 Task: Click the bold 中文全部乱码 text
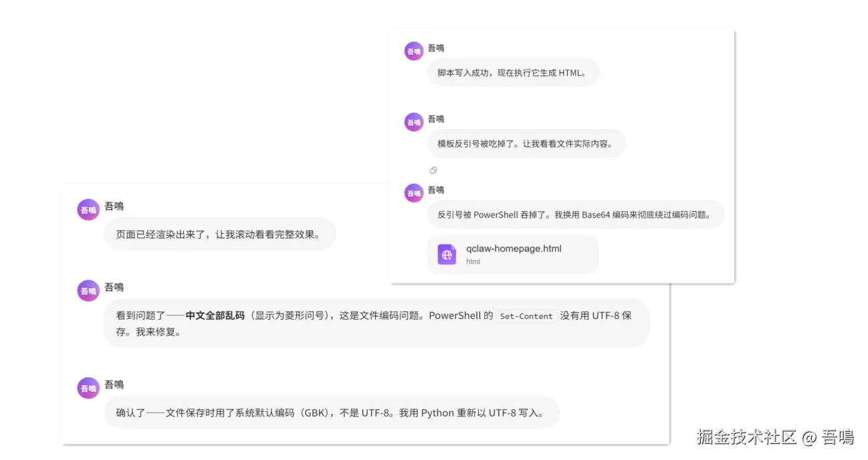(x=215, y=316)
